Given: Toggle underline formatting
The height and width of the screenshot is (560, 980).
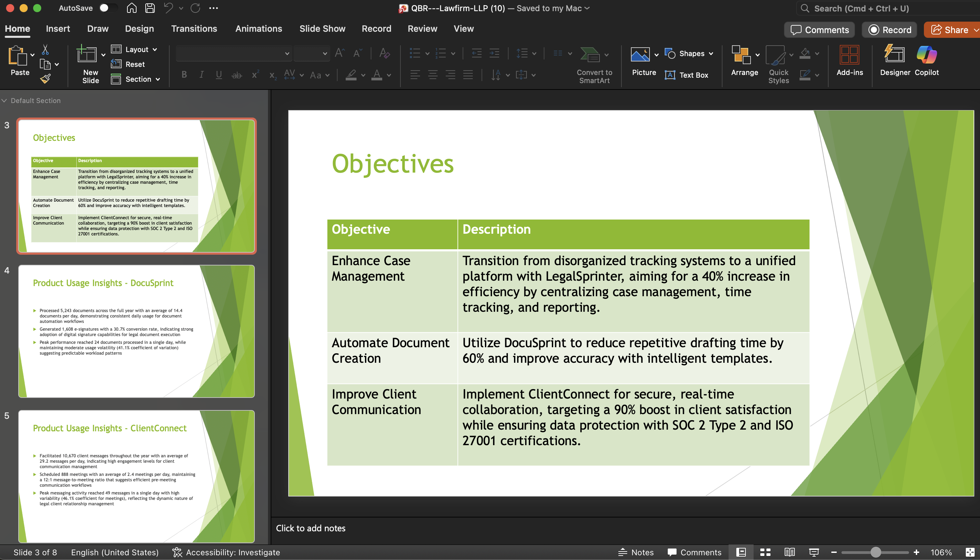Looking at the screenshot, I should click(219, 75).
